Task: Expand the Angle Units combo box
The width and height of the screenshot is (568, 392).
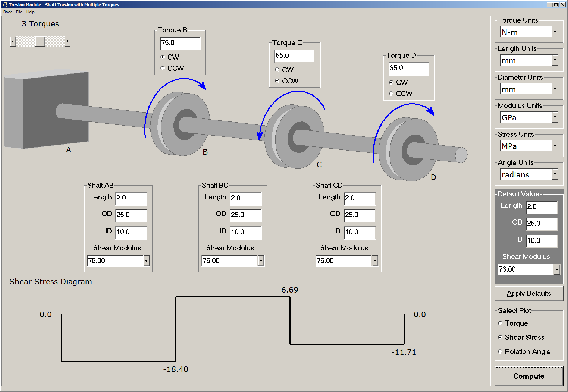Action: coord(555,174)
